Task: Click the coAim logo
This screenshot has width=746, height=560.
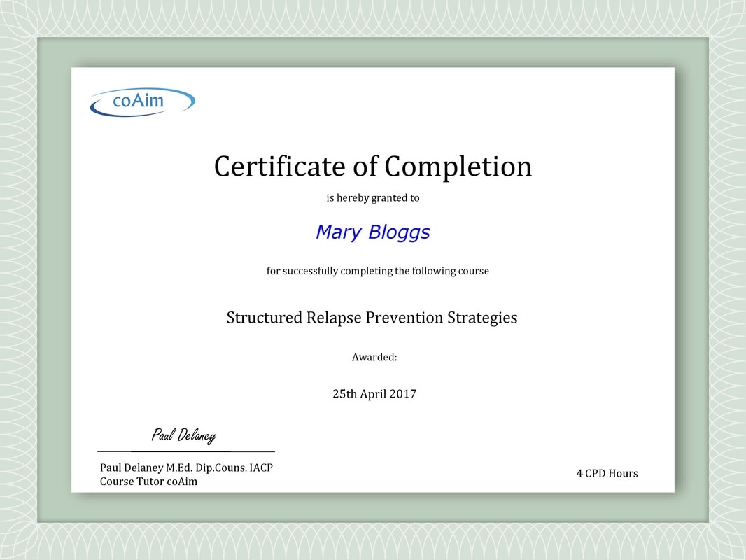Action: click(x=142, y=101)
